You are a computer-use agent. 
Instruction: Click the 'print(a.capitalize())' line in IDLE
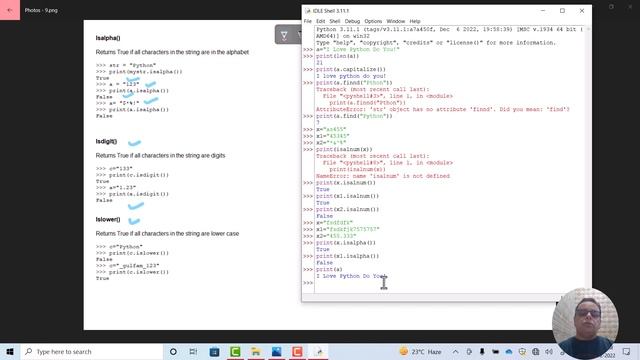[x=351, y=69]
